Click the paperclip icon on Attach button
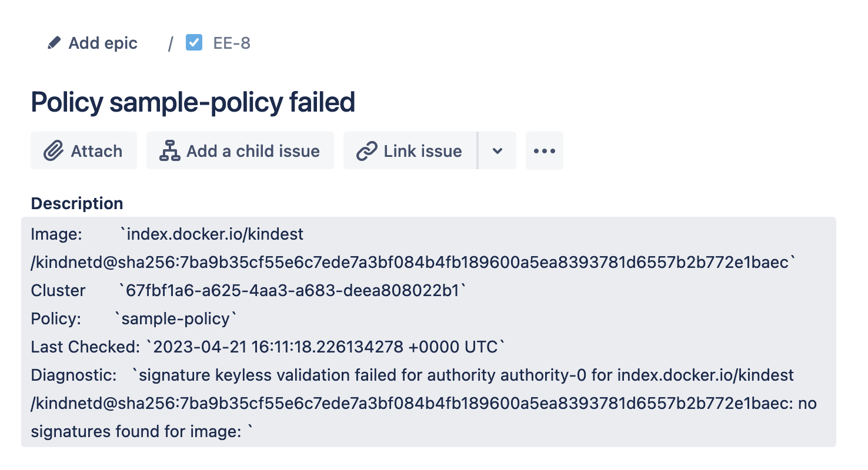Screen dimensions: 868x470 (x=52, y=150)
